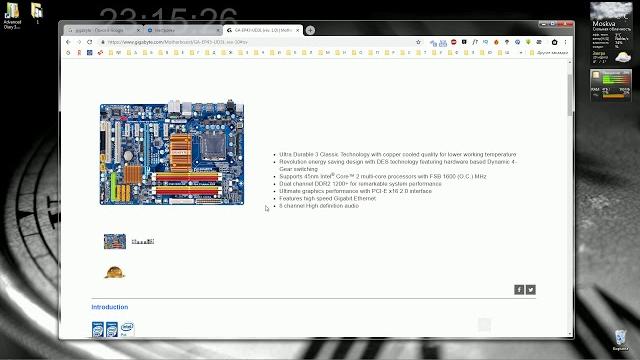Image resolution: width=640 pixels, height=360 pixels.
Task: Expand the bookmarks bar overflow chevron
Action: (x=521, y=53)
